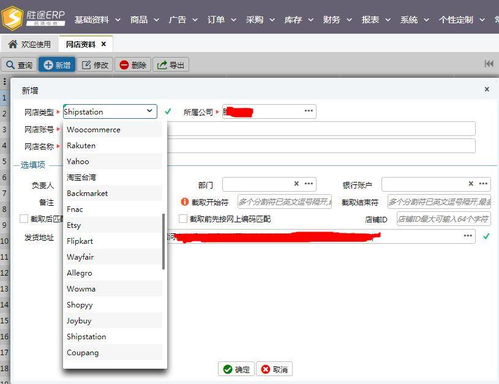
Task: Open the 商品 menu
Action: (144, 20)
